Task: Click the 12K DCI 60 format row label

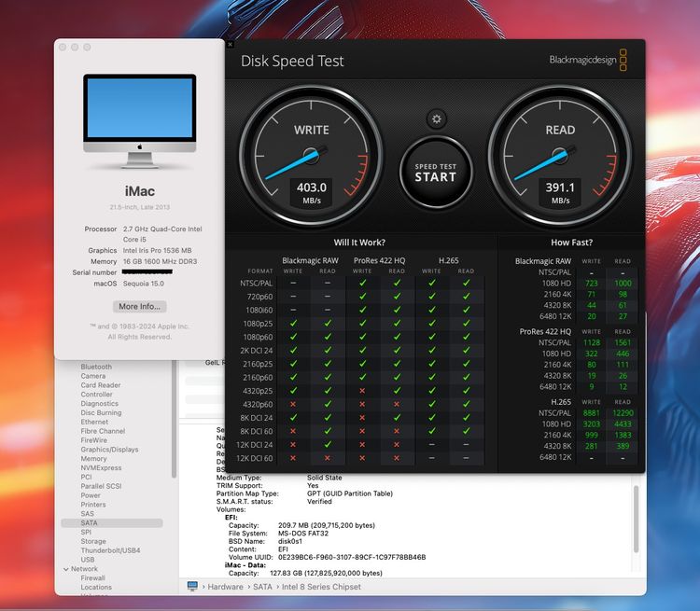Action: [255, 458]
